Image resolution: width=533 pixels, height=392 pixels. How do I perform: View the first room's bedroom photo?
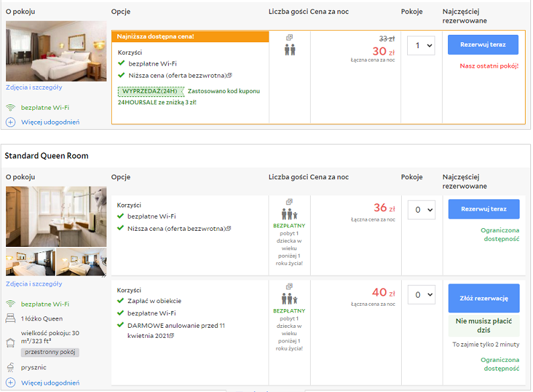(56, 52)
